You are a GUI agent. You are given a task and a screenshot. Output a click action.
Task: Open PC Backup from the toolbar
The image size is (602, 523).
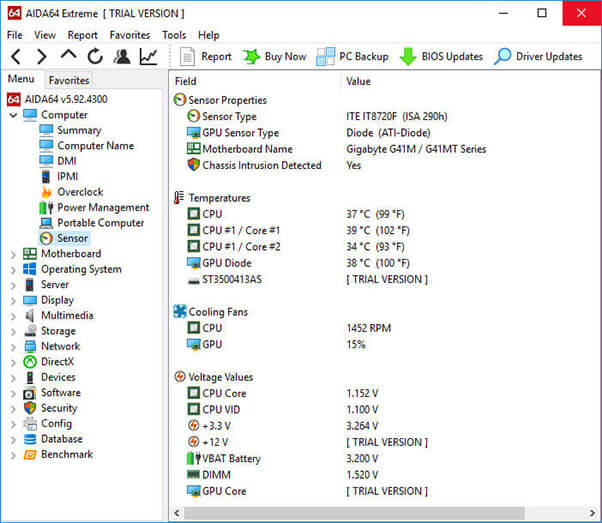point(352,56)
